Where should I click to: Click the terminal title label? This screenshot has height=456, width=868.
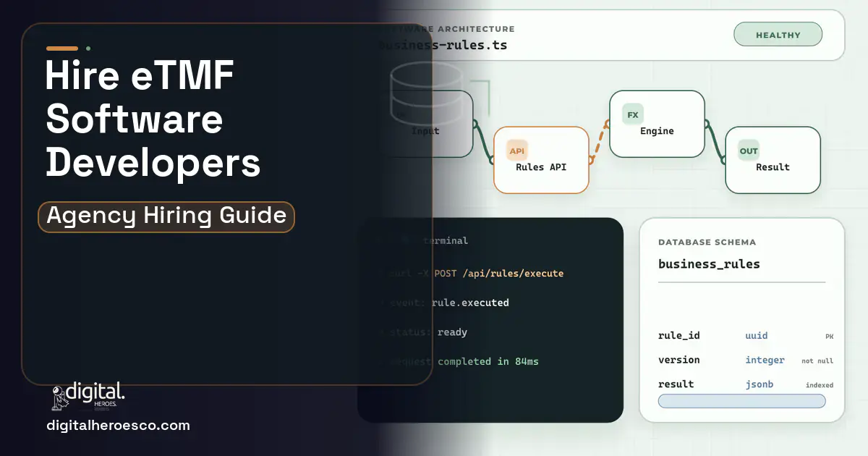pos(446,240)
